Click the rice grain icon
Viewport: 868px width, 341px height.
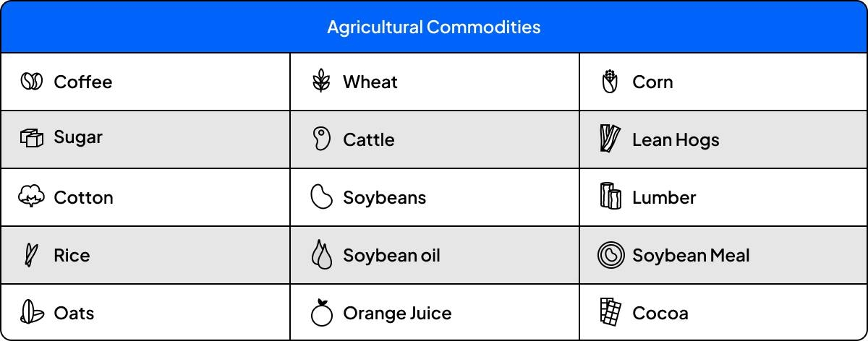31,255
